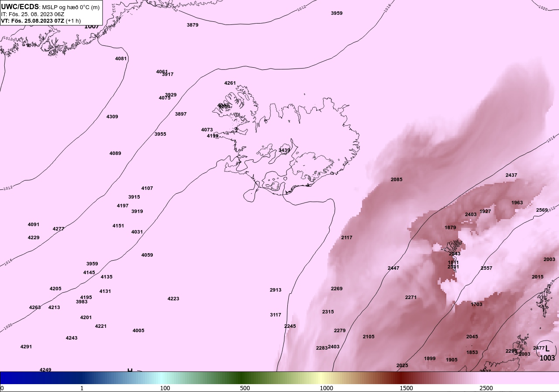Screen dimensions: 559x392
Task: Click the 3439 value over Iceland
Action: point(284,150)
